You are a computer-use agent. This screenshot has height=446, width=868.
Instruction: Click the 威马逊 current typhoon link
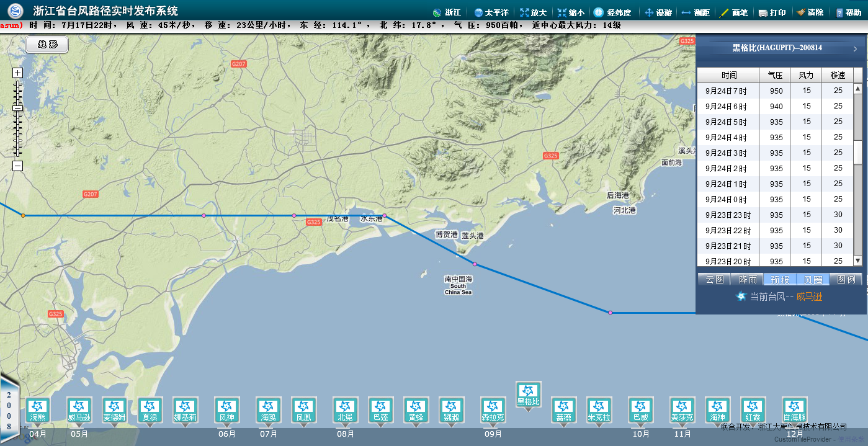click(x=809, y=297)
